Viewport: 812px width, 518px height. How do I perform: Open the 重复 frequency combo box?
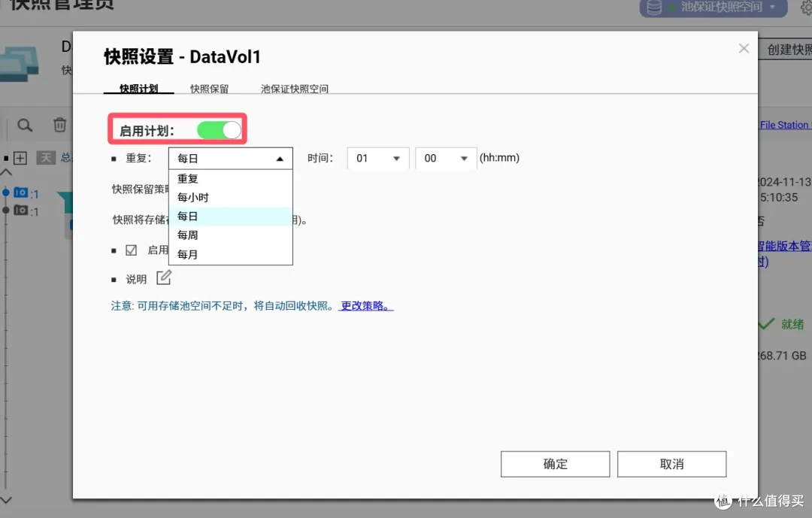(x=231, y=158)
